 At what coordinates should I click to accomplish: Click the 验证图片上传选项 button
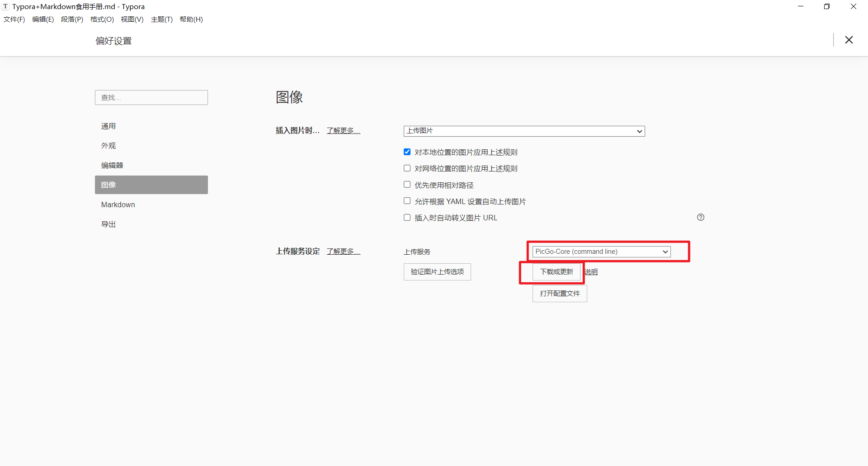point(437,272)
